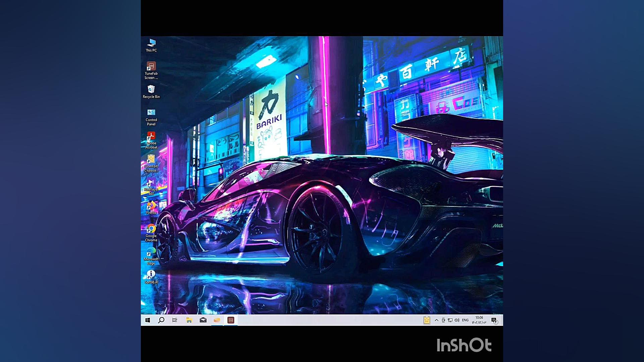Viewport: 644px width, 362px height.
Task: Open network status tray icon
Action: click(x=450, y=320)
